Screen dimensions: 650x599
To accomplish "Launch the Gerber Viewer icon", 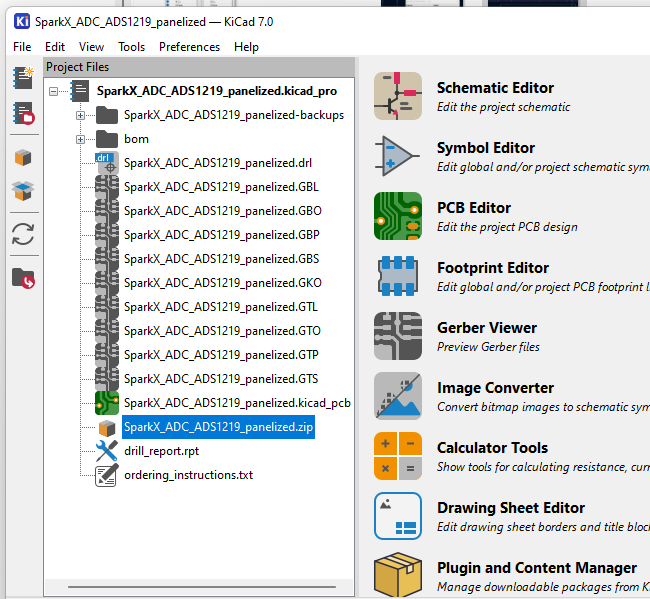I will click(398, 336).
